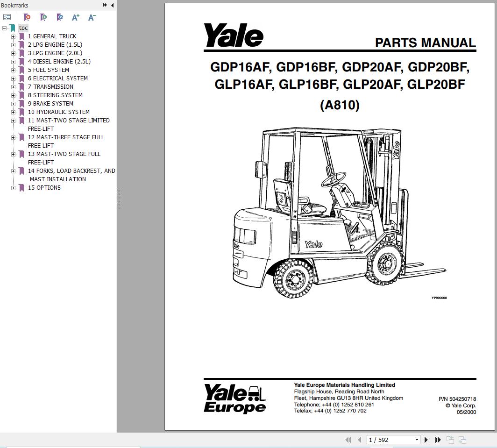Open the 1 GENERAL TRUCK bookmark

pyautogui.click(x=52, y=36)
